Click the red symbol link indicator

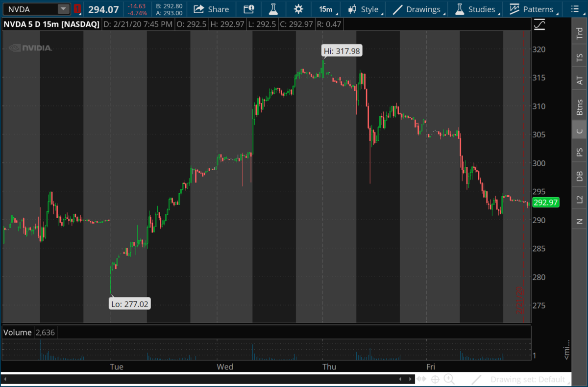[77, 9]
